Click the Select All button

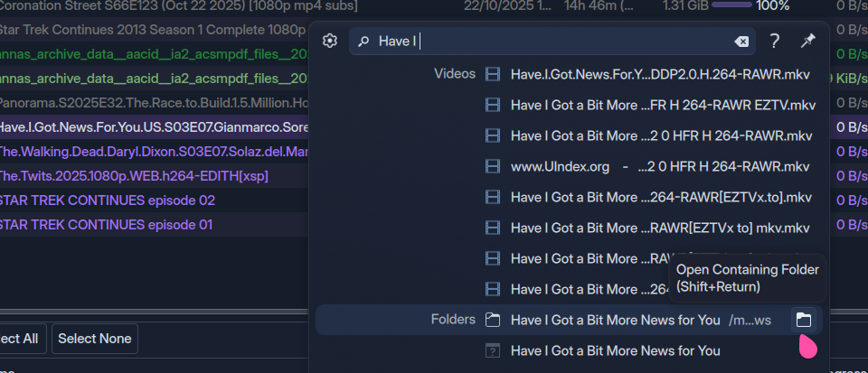[x=20, y=339]
